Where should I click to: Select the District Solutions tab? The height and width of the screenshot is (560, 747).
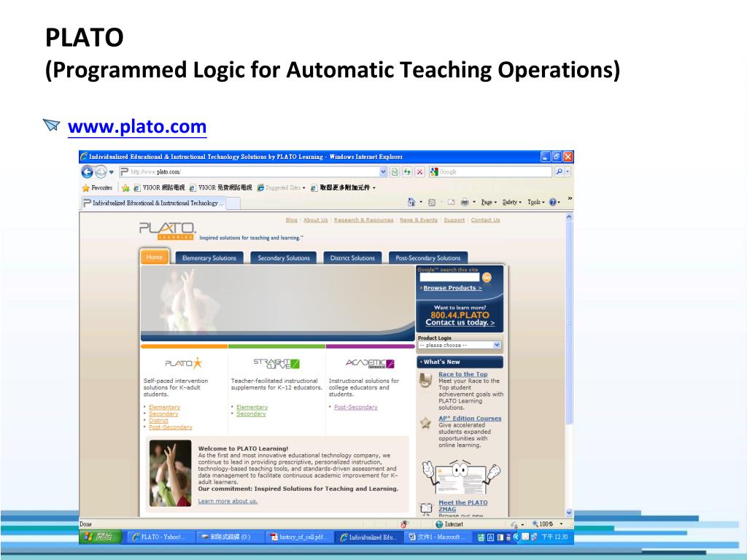tap(352, 258)
